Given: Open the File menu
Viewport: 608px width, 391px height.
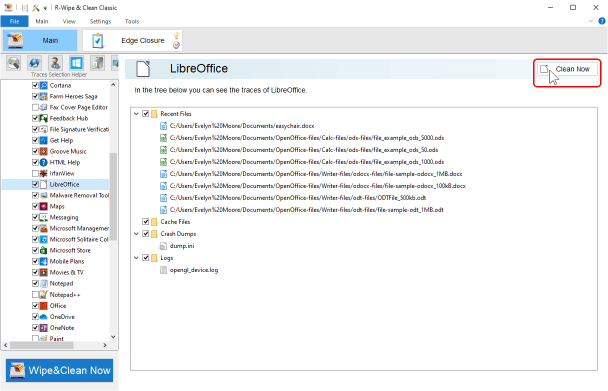Looking at the screenshot, I should tap(14, 21).
